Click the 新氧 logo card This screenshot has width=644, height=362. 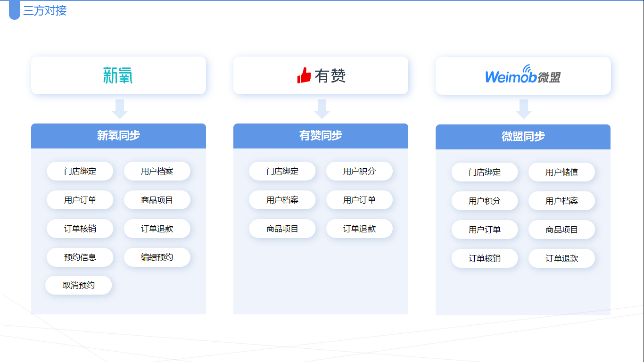click(x=118, y=75)
